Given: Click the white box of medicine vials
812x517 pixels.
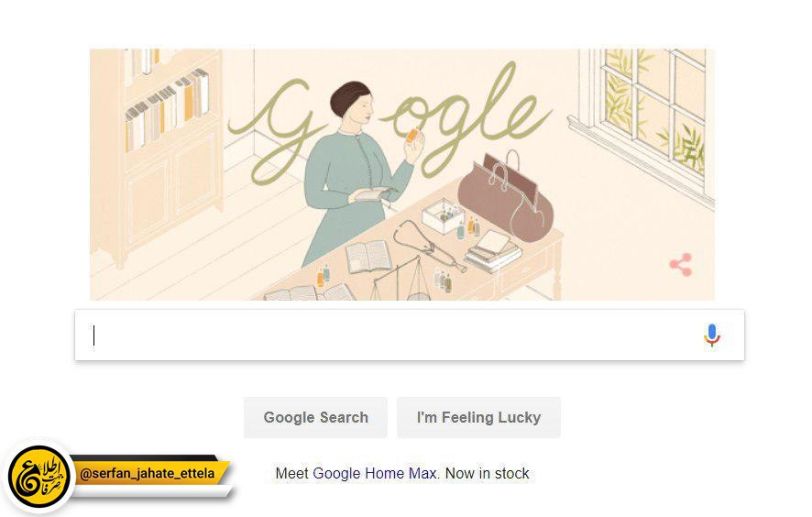Looking at the screenshot, I should (443, 215).
